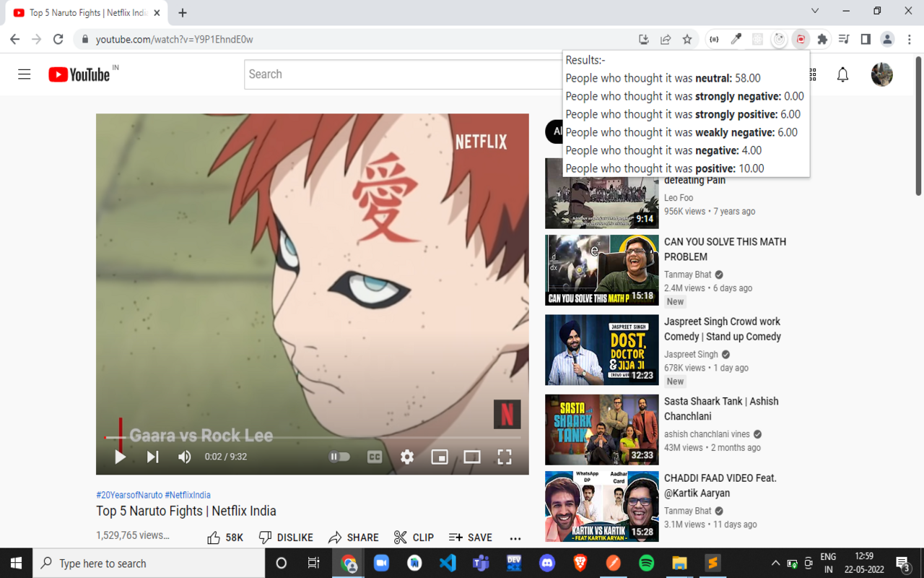Open the YouTube account avatar menu
924x578 pixels.
coord(882,74)
